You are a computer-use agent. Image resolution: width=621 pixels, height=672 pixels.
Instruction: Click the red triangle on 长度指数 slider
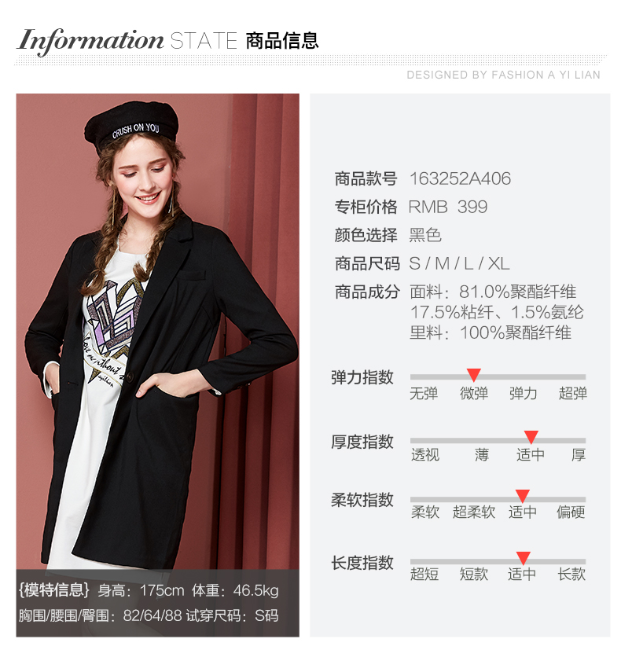click(523, 559)
